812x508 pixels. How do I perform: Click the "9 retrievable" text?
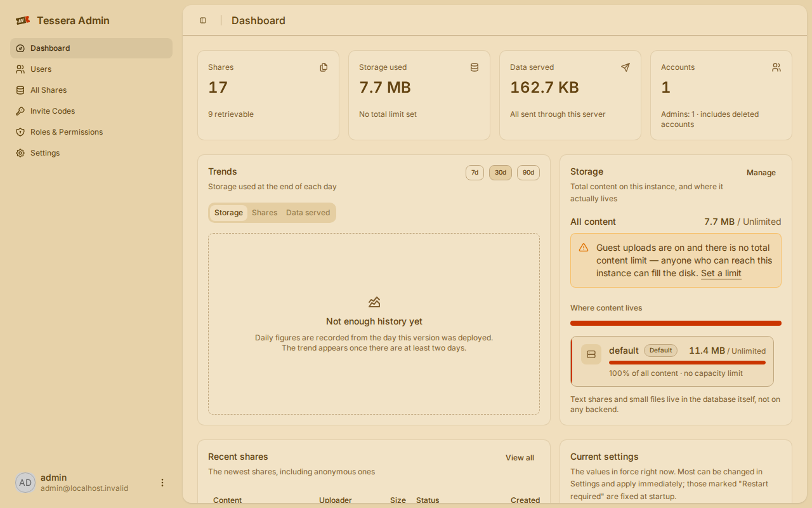coord(231,114)
